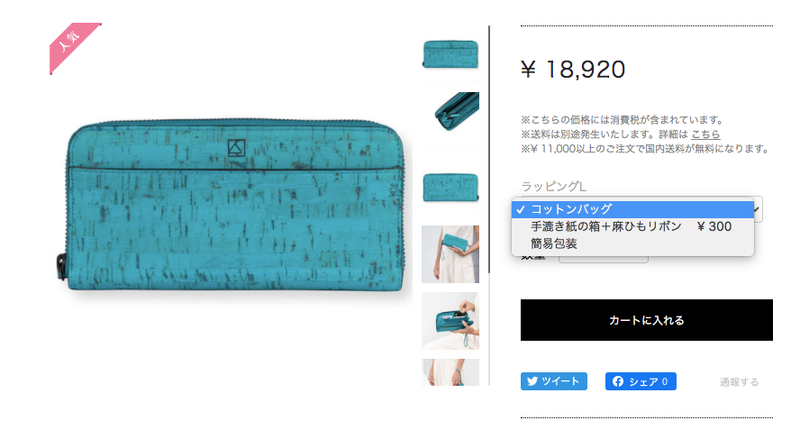Click the Twitter bird tweet button
Image resolution: width=800 pixels, height=441 pixels.
coord(554,381)
